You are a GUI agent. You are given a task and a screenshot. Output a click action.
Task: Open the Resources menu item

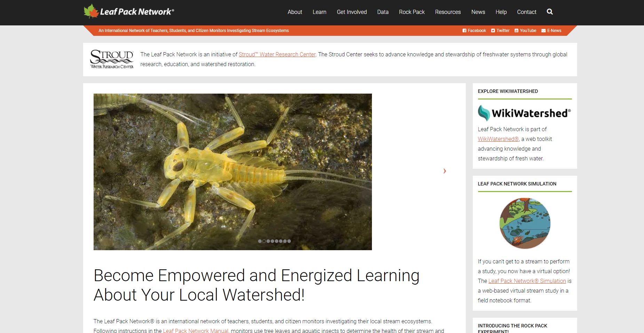pos(448,12)
